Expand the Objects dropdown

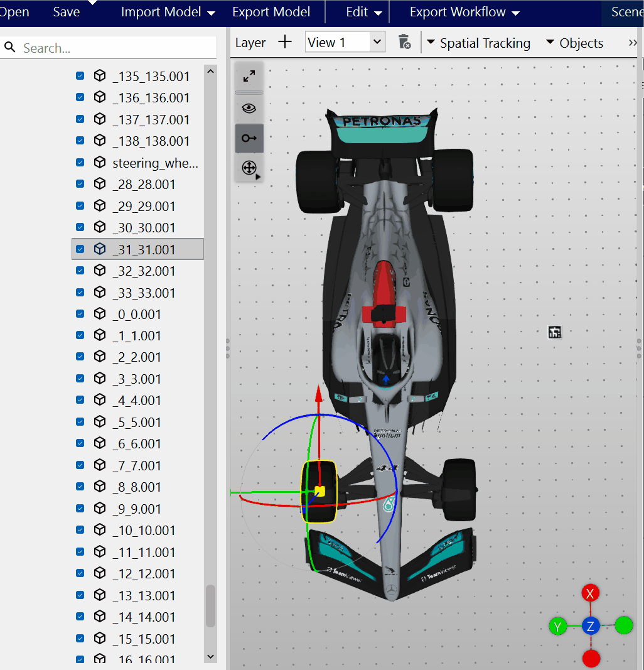click(575, 43)
